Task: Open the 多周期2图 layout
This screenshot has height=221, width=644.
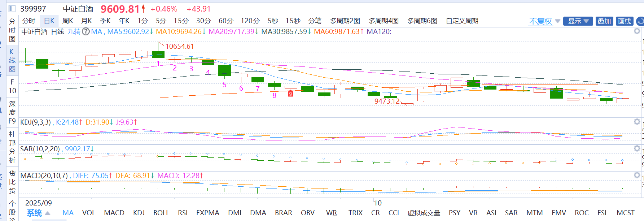Action: point(345,21)
